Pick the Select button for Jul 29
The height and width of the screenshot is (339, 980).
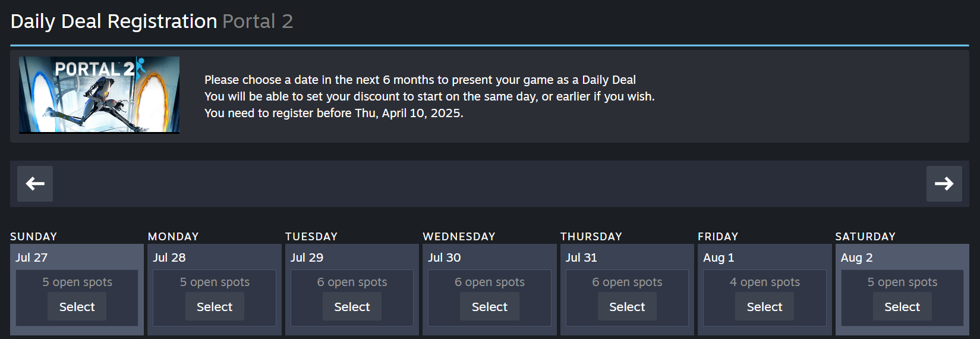[352, 307]
